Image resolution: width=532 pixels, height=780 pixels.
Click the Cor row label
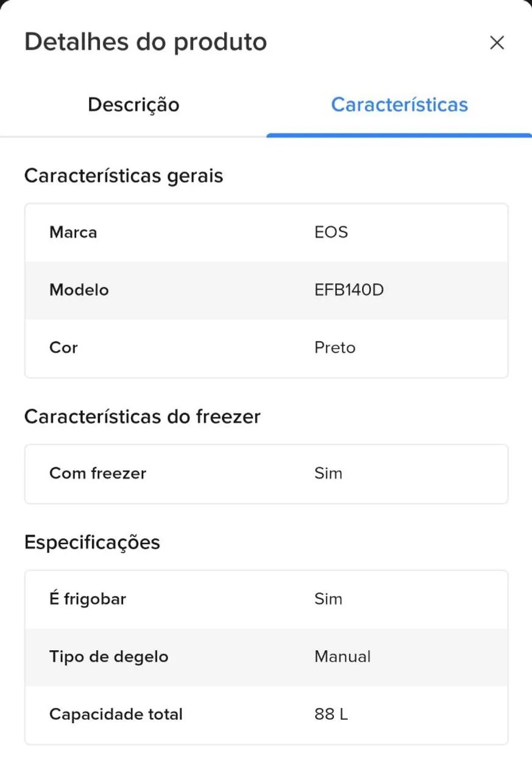point(63,347)
